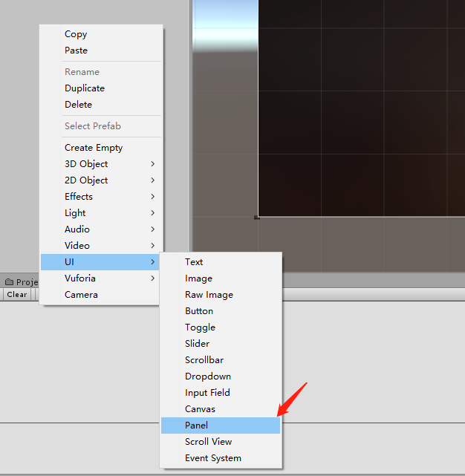The width and height of the screenshot is (465, 476).
Task: Open the Light submenu
Action: click(101, 213)
